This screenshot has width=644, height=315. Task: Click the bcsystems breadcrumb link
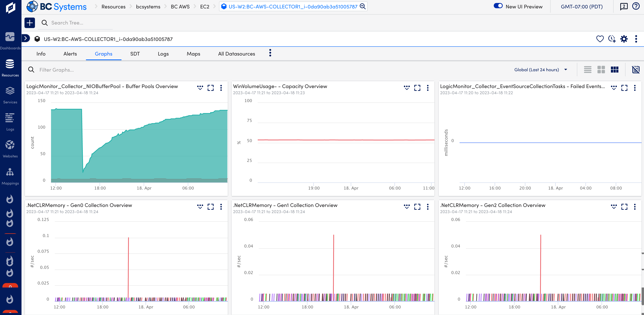(148, 7)
